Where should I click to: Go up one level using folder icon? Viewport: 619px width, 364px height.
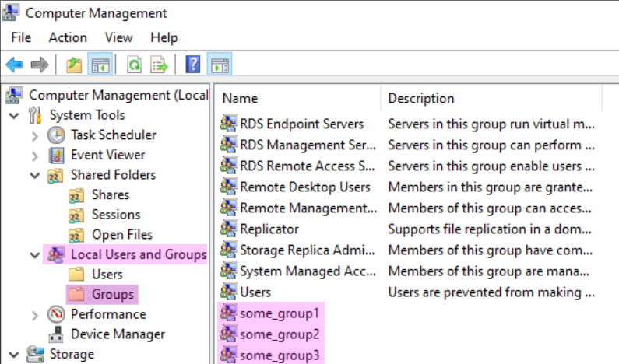[x=74, y=65]
